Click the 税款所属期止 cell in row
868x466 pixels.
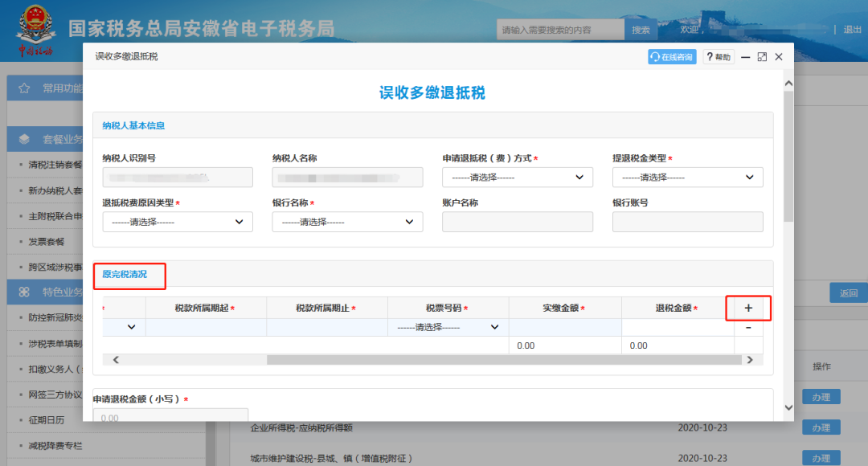tap(327, 327)
